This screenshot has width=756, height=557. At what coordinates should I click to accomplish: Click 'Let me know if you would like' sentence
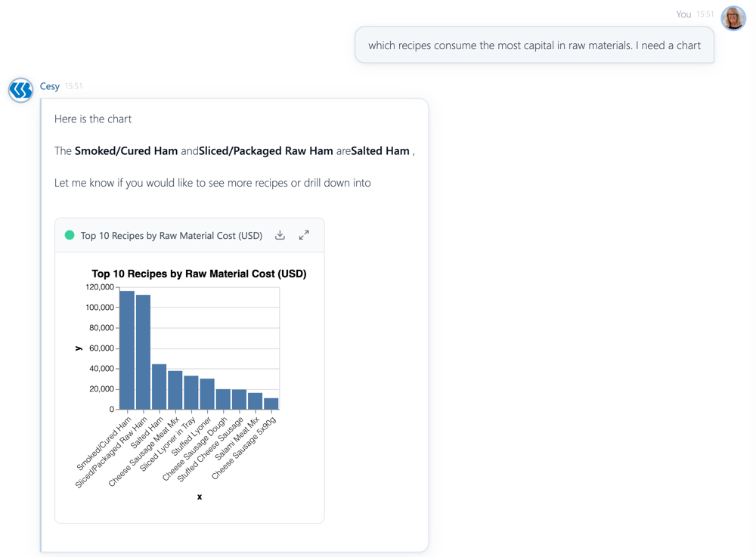pyautogui.click(x=212, y=183)
